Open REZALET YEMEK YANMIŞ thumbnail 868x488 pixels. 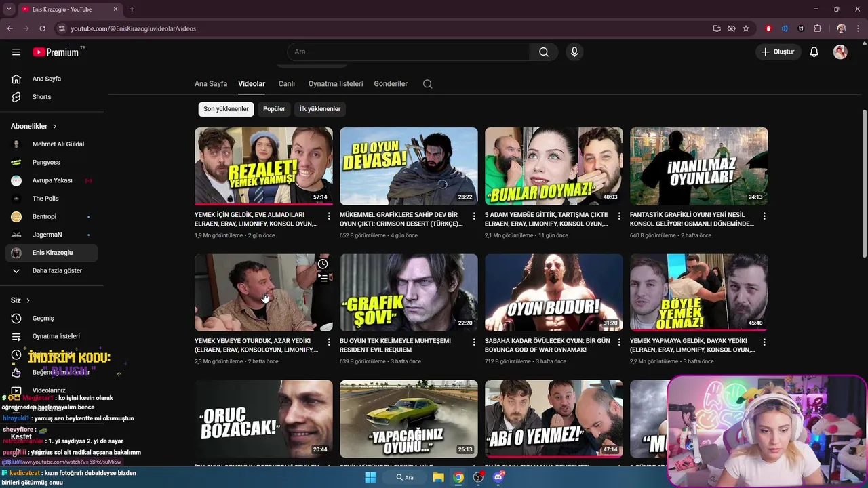(264, 166)
